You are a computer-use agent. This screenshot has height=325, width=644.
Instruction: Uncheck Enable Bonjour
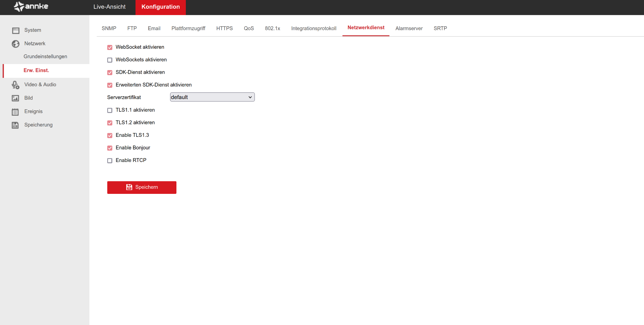pyautogui.click(x=110, y=148)
